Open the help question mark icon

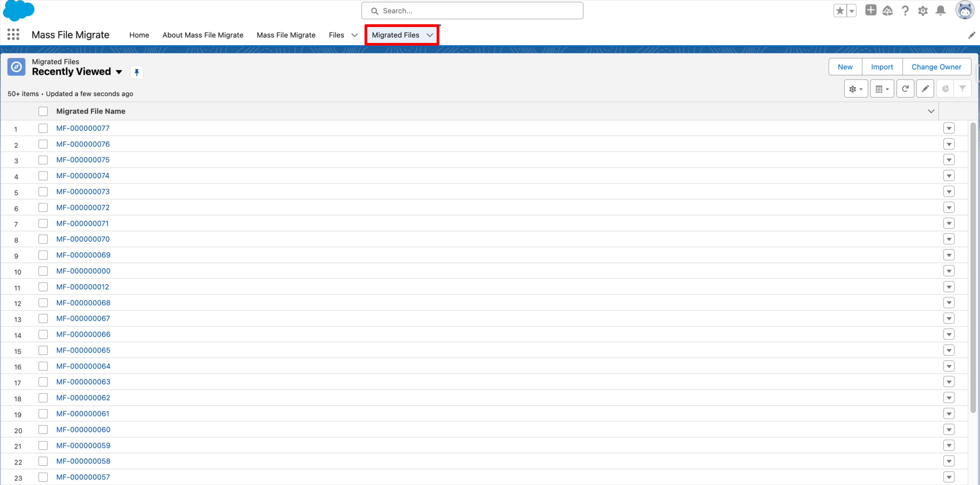[905, 11]
